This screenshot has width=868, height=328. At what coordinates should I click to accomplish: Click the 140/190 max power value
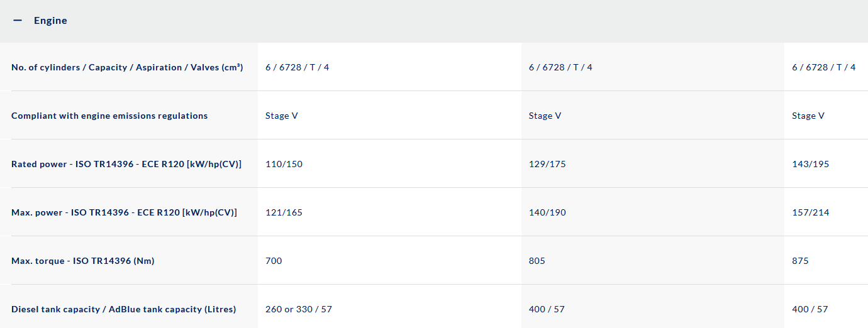tap(547, 212)
